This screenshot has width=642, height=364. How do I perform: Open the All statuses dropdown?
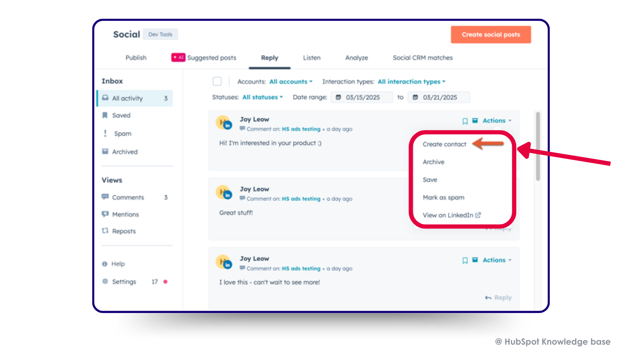262,97
